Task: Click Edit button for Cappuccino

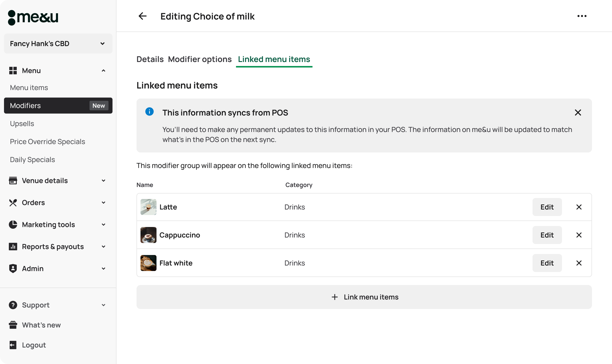Action: point(547,235)
